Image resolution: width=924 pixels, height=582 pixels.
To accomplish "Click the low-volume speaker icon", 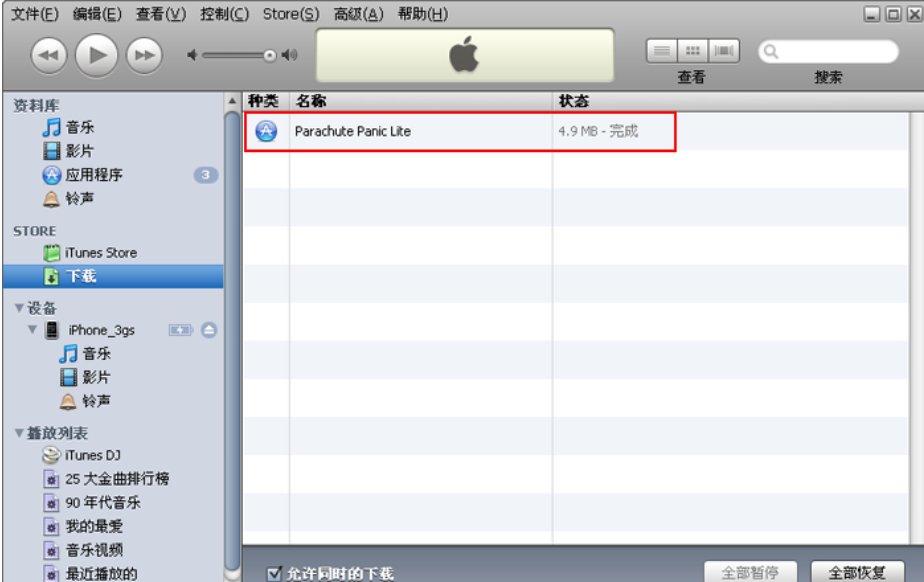I will click(192, 55).
